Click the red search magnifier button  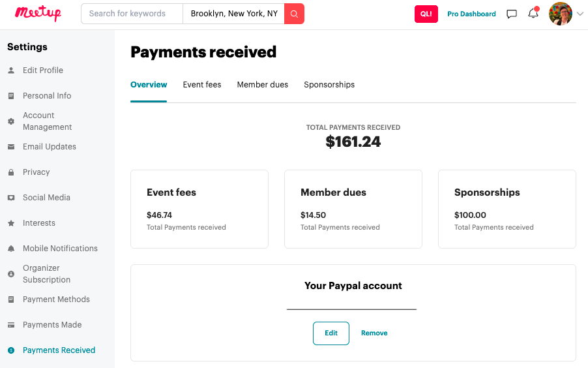[295, 14]
